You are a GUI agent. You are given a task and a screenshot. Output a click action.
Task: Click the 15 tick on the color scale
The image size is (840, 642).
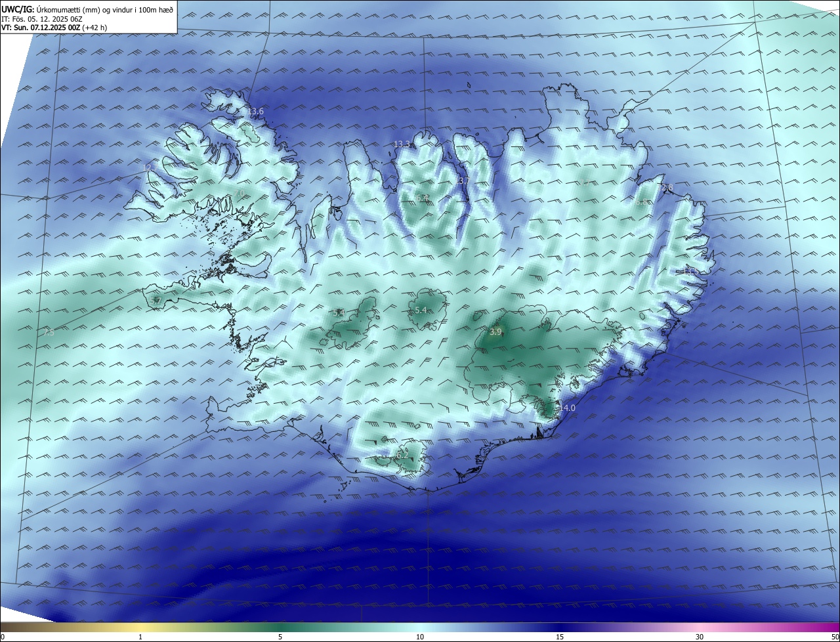[x=560, y=637]
